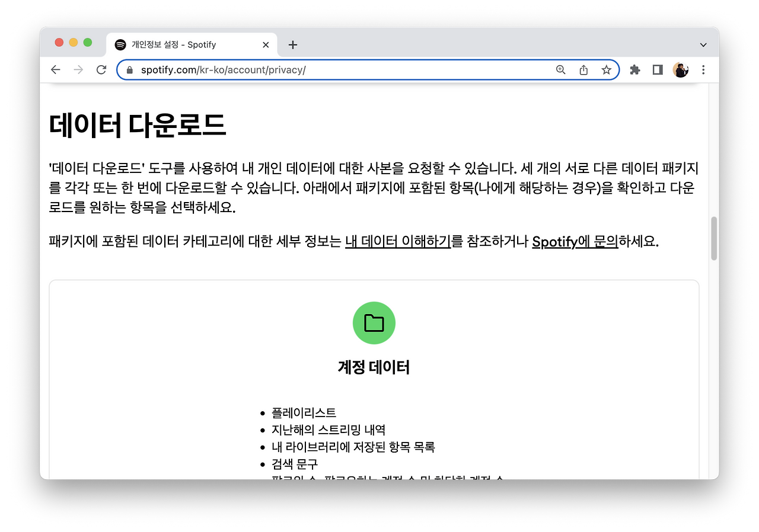
Task: Click the back navigation arrow
Action: 55,69
